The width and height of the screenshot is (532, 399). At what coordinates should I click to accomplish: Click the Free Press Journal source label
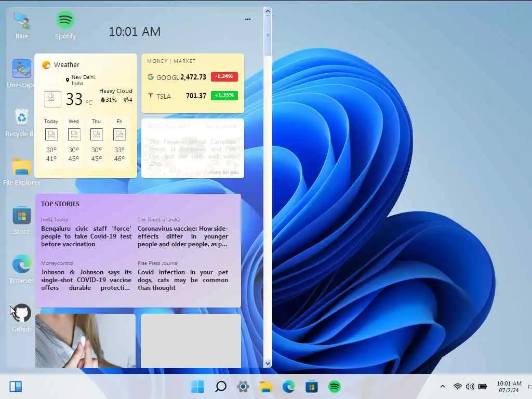click(158, 263)
